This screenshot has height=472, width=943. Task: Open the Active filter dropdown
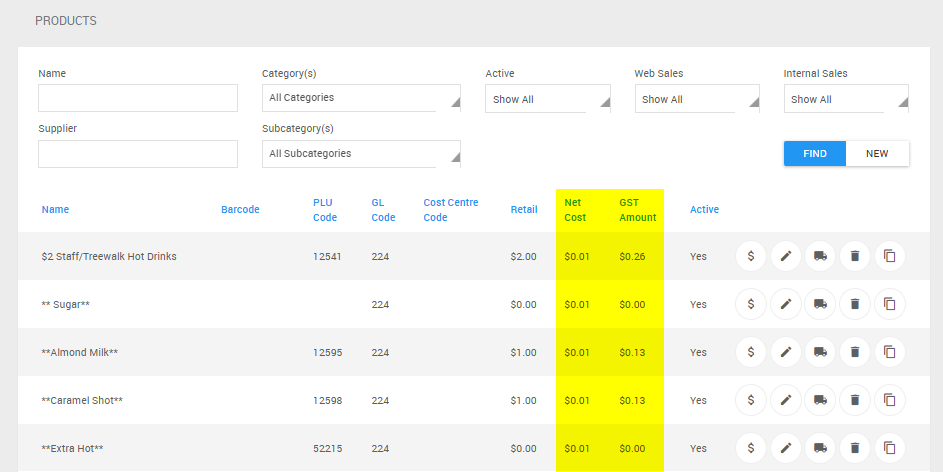click(x=547, y=99)
